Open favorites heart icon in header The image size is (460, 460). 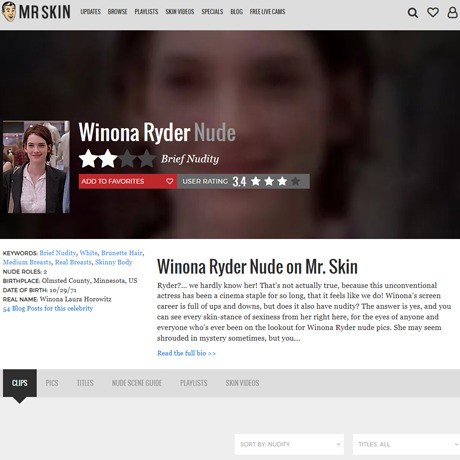[433, 13]
